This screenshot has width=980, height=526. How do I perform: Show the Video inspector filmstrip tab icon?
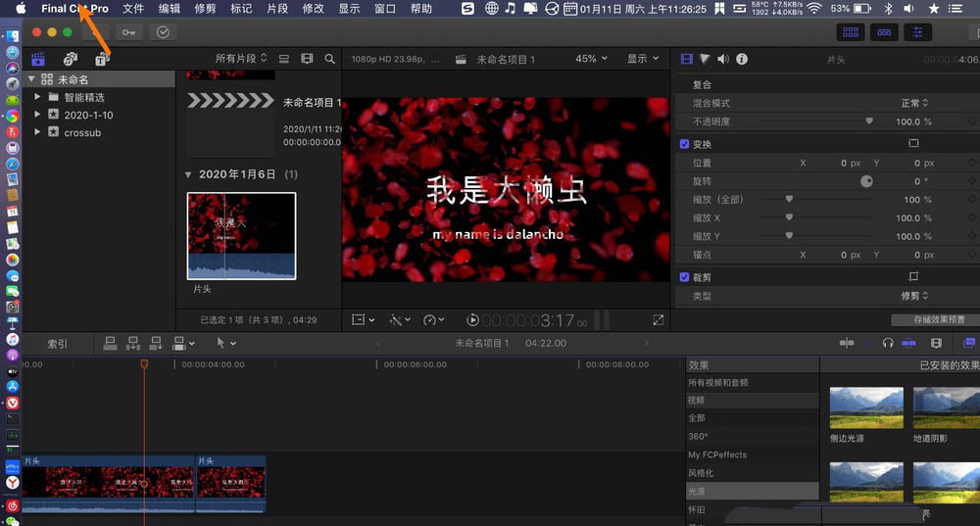tap(686, 59)
